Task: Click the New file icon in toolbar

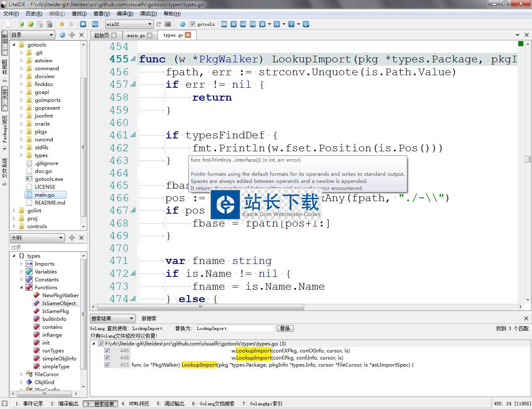Action: [8, 24]
